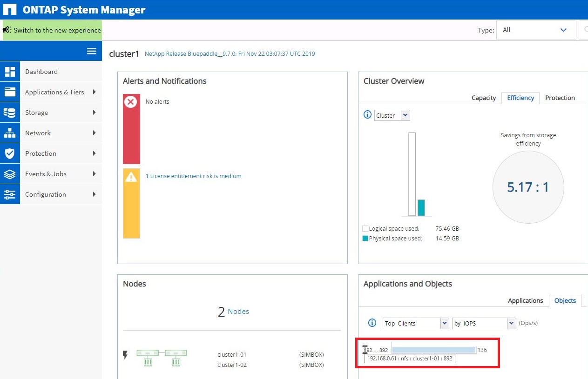
Task: Open the Type filter dropdown
Action: point(536,30)
